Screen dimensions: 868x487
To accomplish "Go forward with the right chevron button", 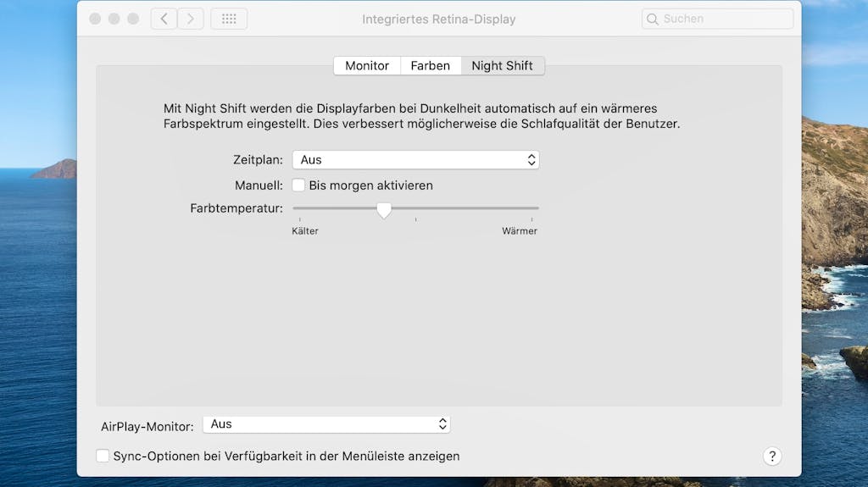I will pyautogui.click(x=191, y=19).
